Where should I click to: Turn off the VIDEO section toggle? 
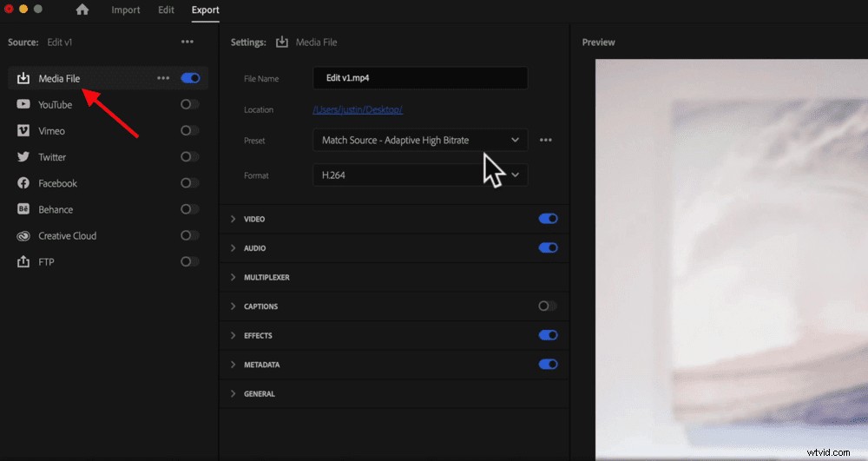tap(548, 219)
